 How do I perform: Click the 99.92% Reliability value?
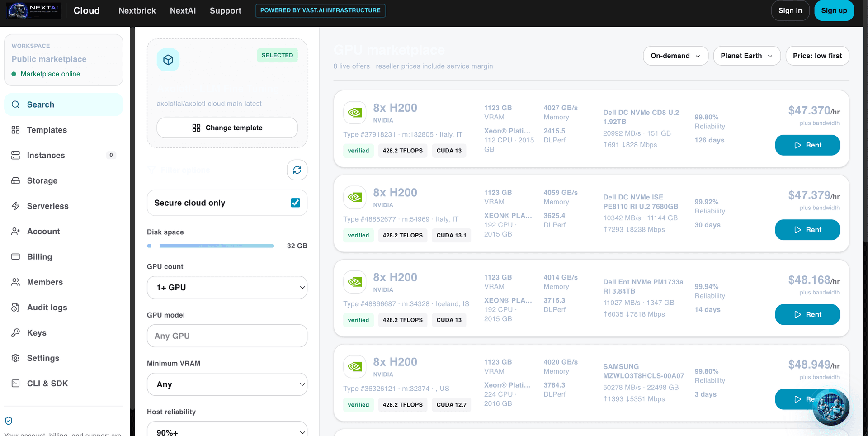[707, 202]
